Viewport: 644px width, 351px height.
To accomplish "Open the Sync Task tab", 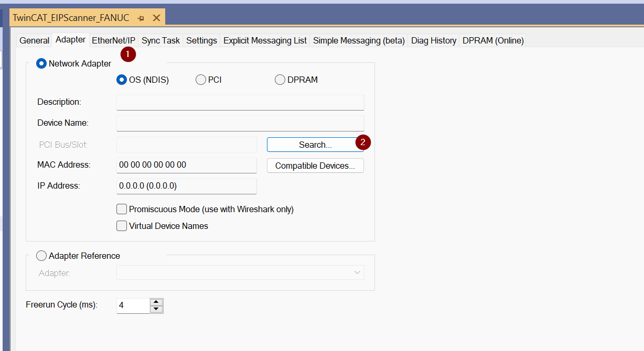I will click(x=160, y=40).
